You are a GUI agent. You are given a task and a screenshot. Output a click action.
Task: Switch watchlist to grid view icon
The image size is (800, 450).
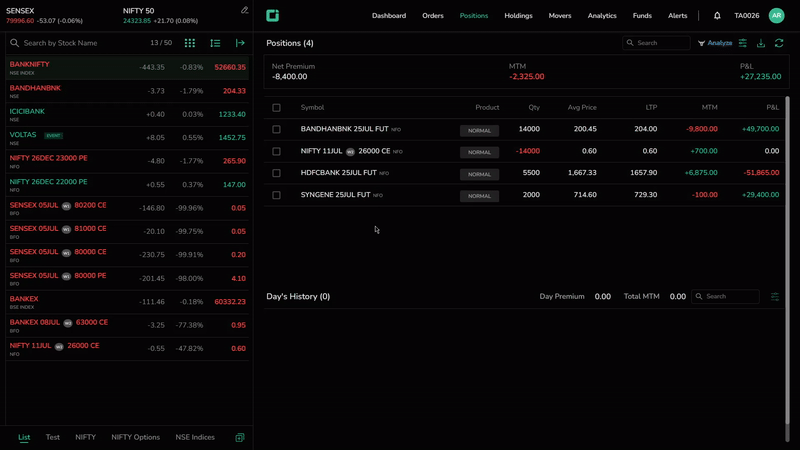point(190,43)
